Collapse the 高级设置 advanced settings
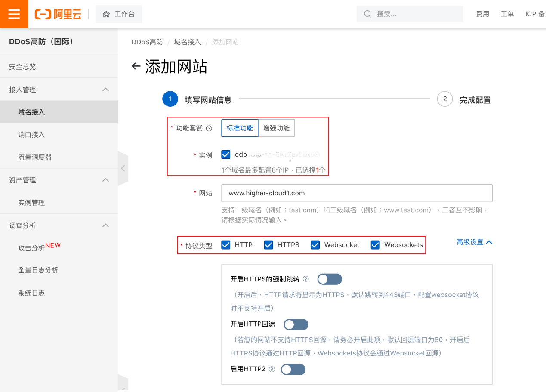This screenshot has height=392, width=546. tap(474, 242)
